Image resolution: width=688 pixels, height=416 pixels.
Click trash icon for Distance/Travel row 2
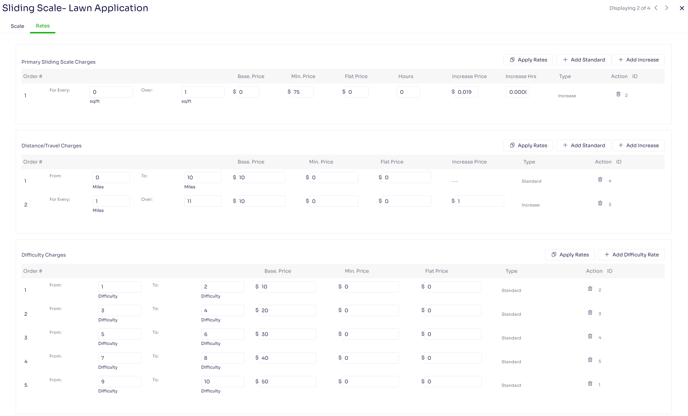click(x=600, y=203)
